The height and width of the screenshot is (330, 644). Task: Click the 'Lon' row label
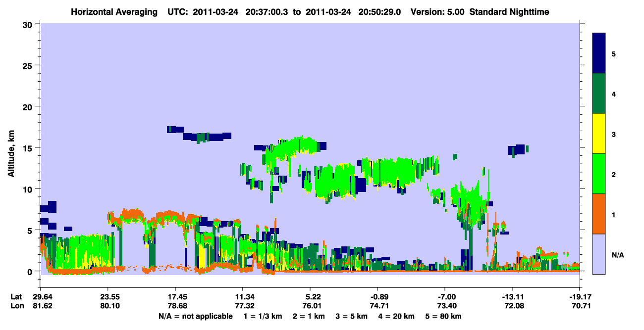point(16,306)
